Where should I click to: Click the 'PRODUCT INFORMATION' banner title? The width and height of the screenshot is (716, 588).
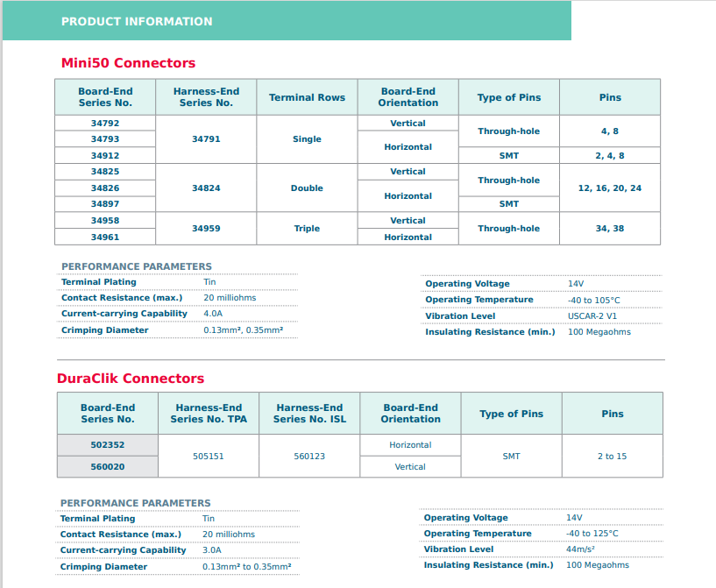coord(137,21)
